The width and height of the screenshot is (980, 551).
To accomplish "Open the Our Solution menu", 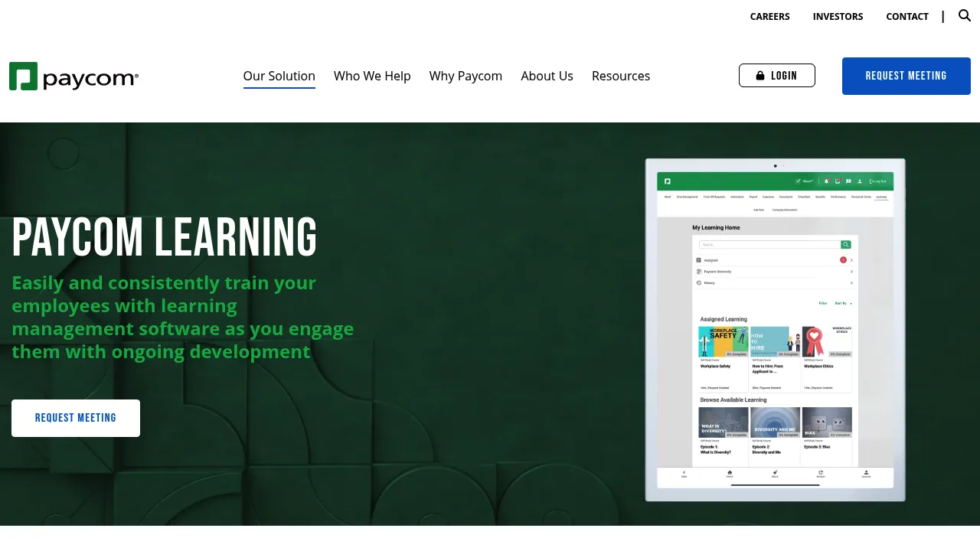I will [x=279, y=76].
